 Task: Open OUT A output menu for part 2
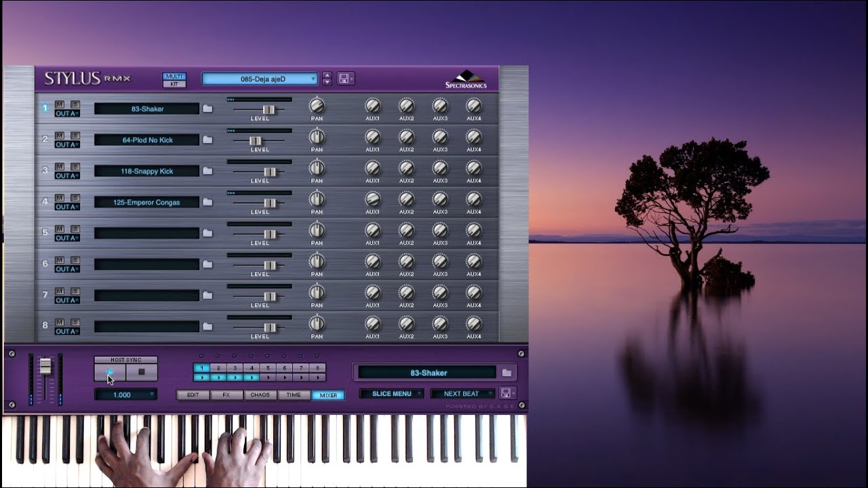pyautogui.click(x=67, y=144)
